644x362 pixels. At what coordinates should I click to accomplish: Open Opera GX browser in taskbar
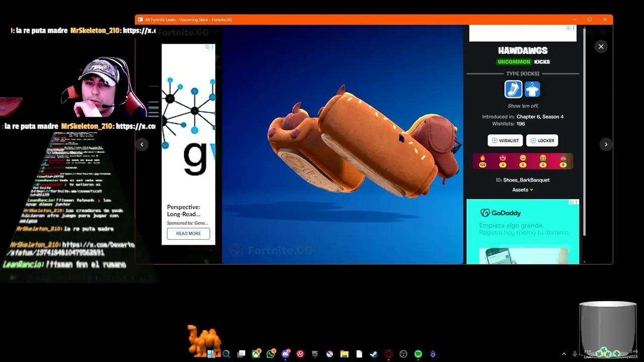click(x=388, y=354)
